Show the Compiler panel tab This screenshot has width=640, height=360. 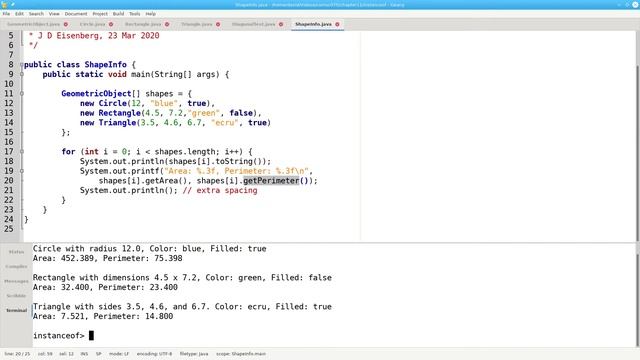click(x=16, y=267)
